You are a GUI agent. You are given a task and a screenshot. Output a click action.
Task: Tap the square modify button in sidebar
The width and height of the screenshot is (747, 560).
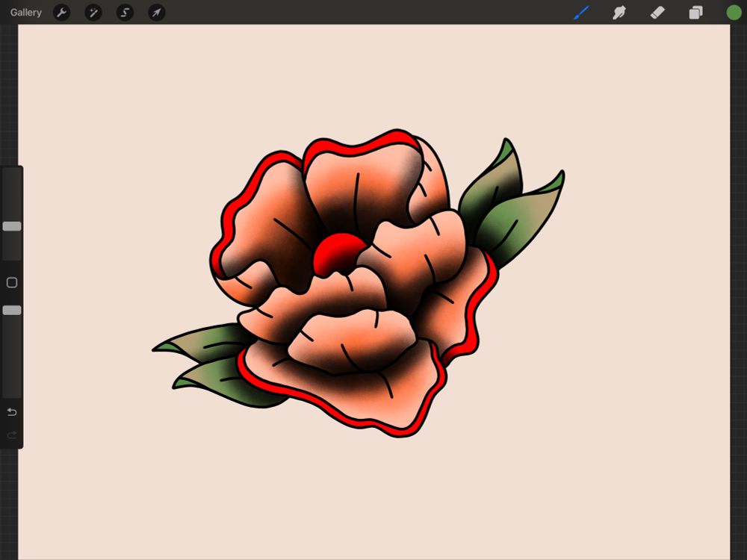pyautogui.click(x=12, y=283)
